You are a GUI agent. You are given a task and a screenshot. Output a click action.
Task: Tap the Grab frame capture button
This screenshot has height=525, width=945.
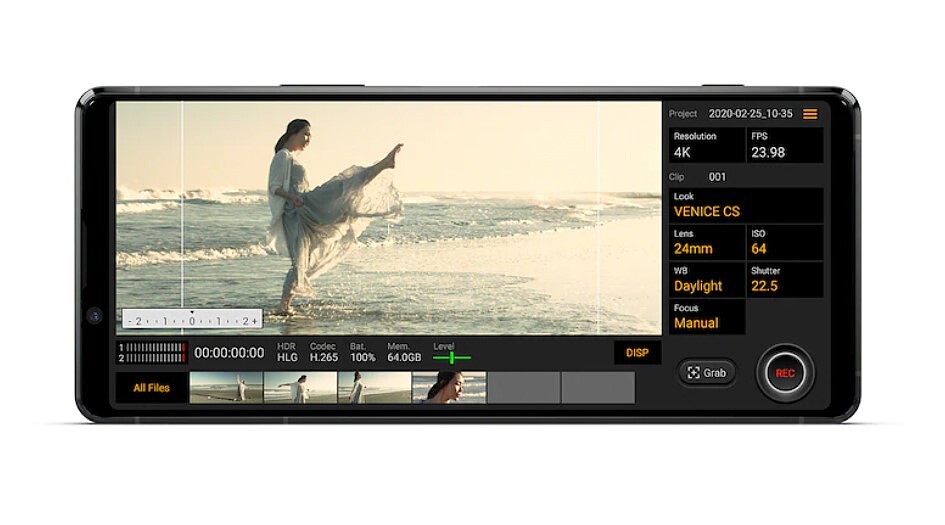click(x=707, y=373)
